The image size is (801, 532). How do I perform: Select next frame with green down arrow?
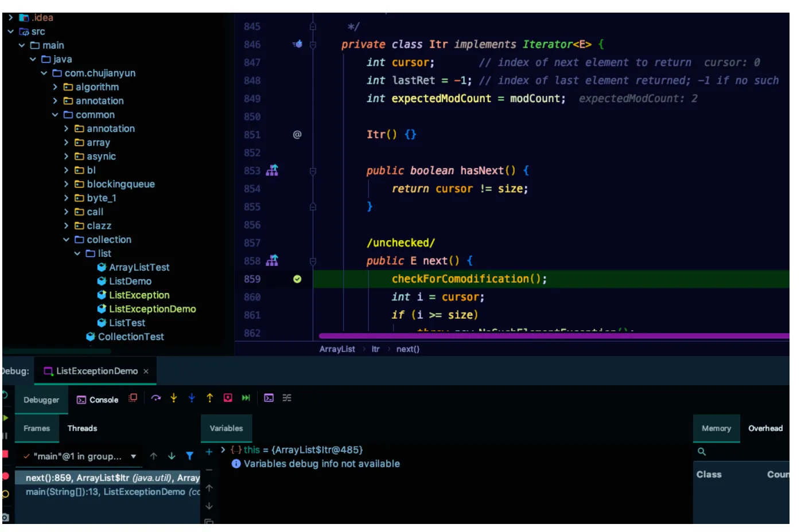(x=172, y=456)
